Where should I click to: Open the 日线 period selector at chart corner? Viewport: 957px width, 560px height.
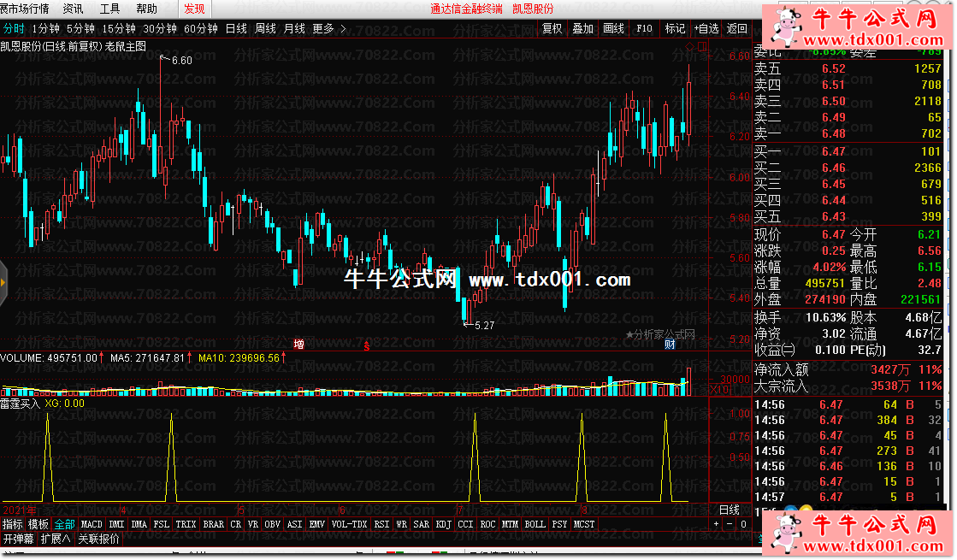pyautogui.click(x=730, y=510)
